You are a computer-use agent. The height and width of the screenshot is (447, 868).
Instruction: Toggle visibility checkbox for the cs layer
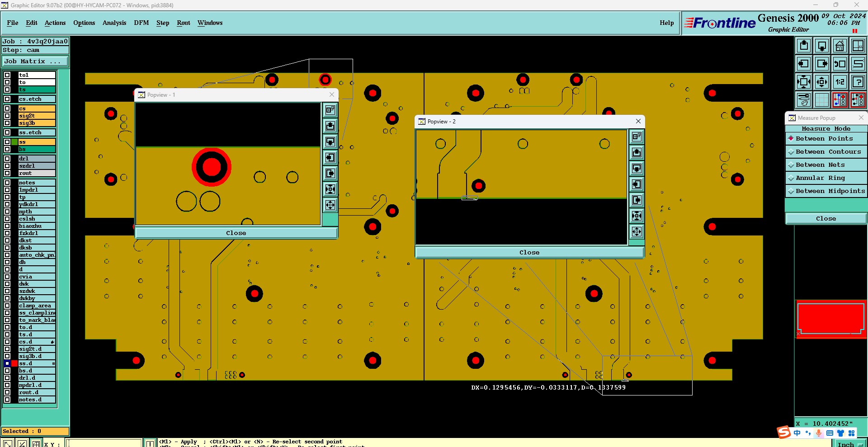pyautogui.click(x=7, y=108)
